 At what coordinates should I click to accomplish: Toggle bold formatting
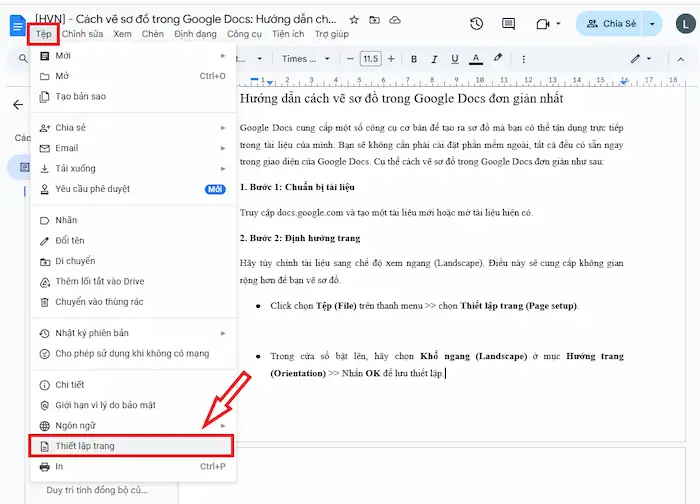[414, 59]
